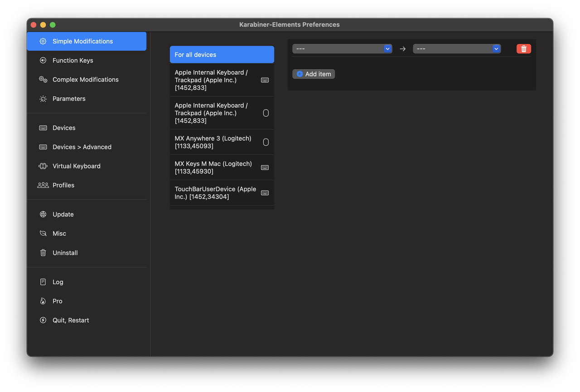Click the Pro flame icon
580x392 pixels.
click(43, 301)
